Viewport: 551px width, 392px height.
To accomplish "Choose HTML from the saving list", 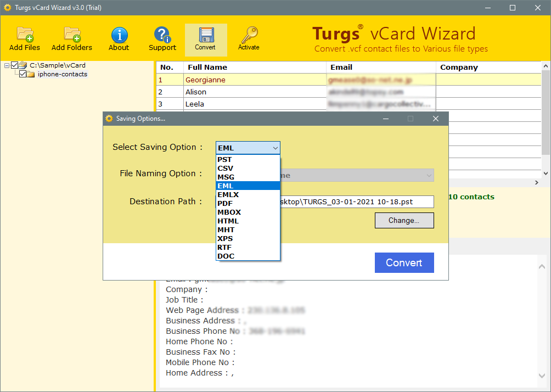I will pos(248,221).
